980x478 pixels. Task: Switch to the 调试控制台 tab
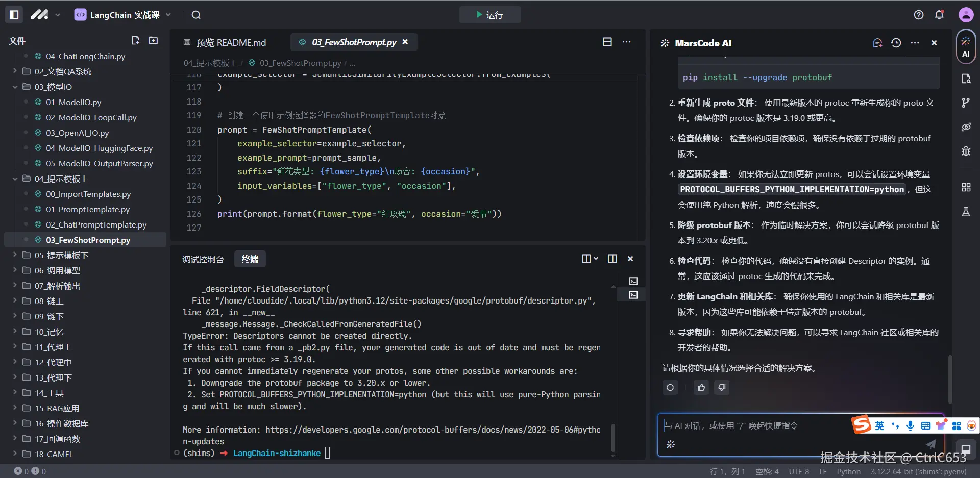click(203, 259)
